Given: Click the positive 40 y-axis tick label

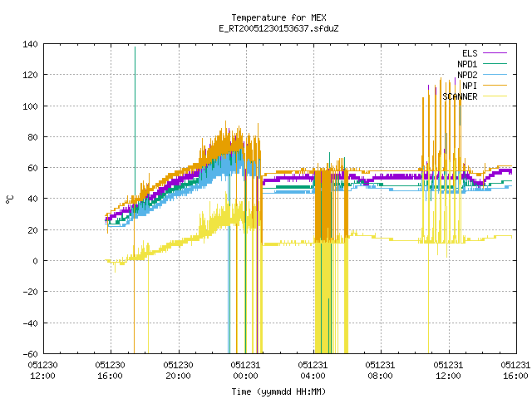Looking at the screenshot, I should click(x=32, y=199).
